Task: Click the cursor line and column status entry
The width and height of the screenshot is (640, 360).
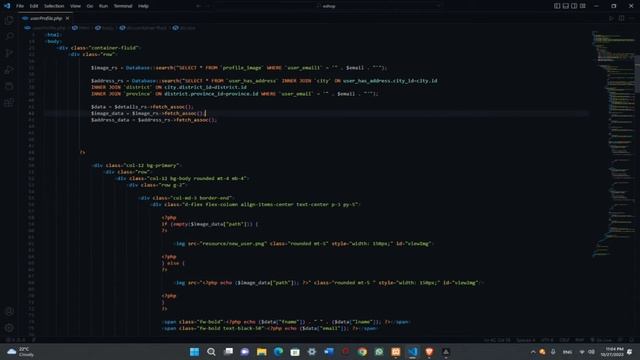Action: (x=497, y=340)
